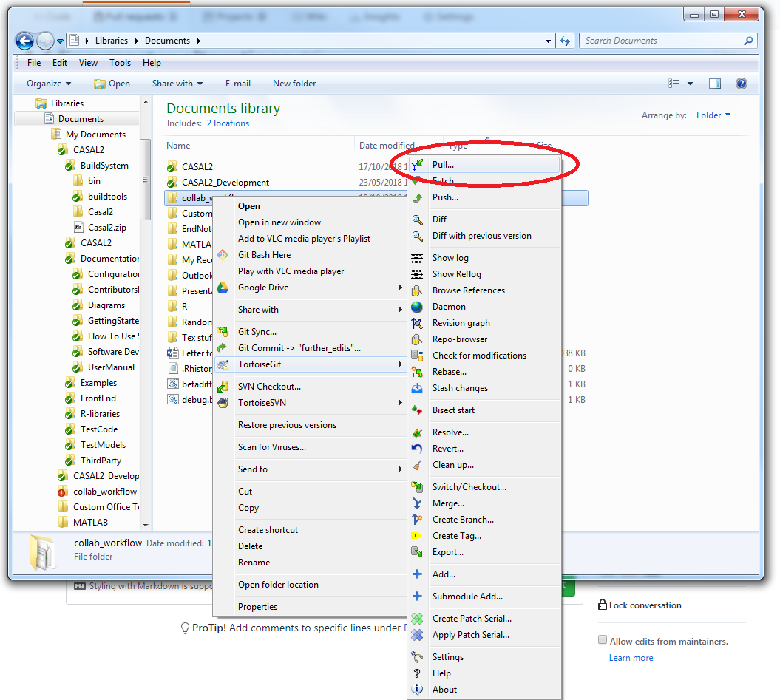The height and width of the screenshot is (700, 780).
Task: Click the Git Sync icon
Action: (x=223, y=332)
